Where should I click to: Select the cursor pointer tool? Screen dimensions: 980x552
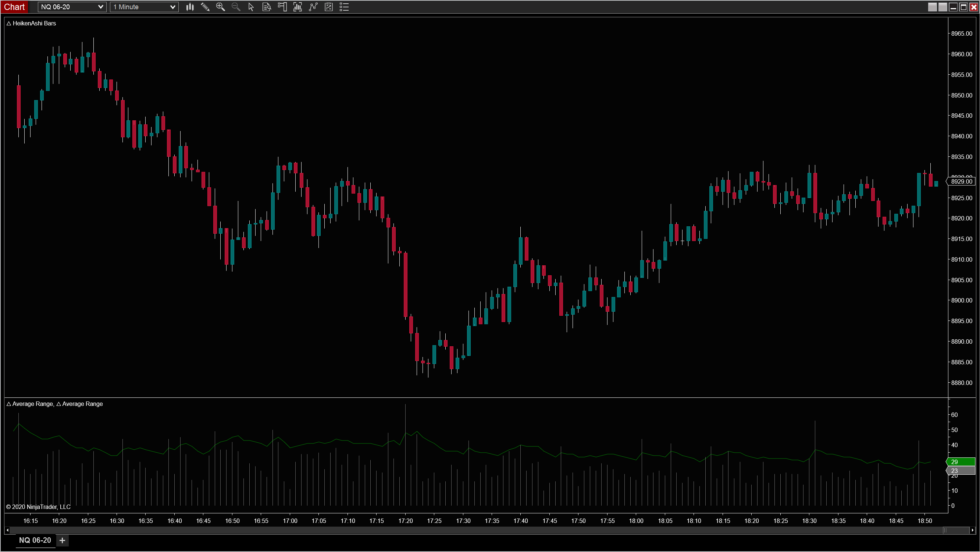click(251, 7)
